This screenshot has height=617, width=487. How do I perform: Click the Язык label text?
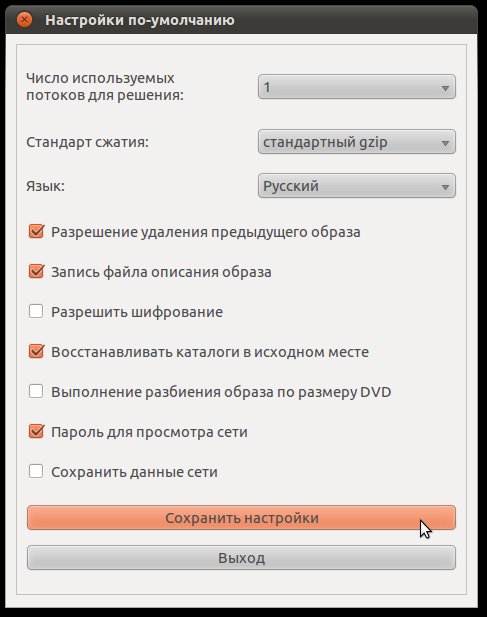(x=45, y=186)
